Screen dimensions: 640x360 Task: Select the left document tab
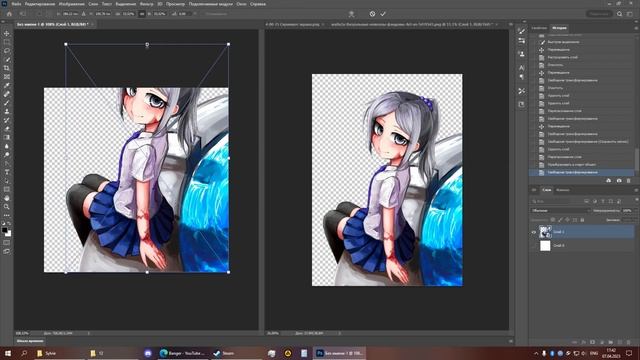(x=55, y=24)
